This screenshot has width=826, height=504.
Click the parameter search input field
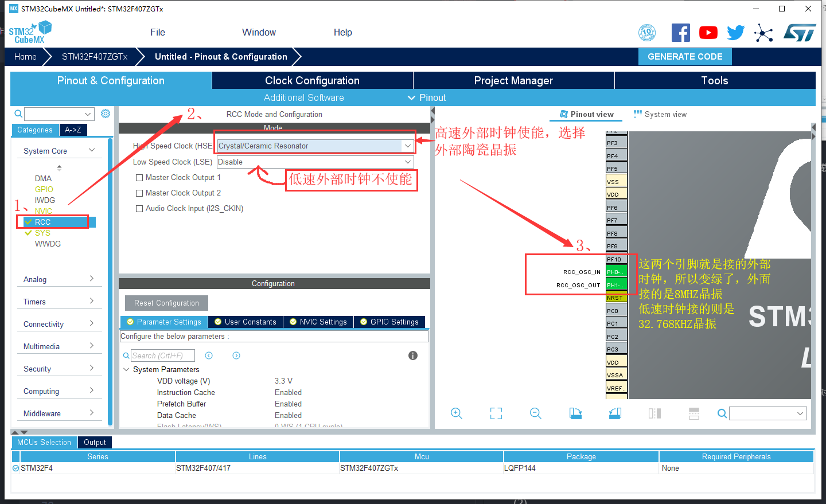click(x=163, y=356)
